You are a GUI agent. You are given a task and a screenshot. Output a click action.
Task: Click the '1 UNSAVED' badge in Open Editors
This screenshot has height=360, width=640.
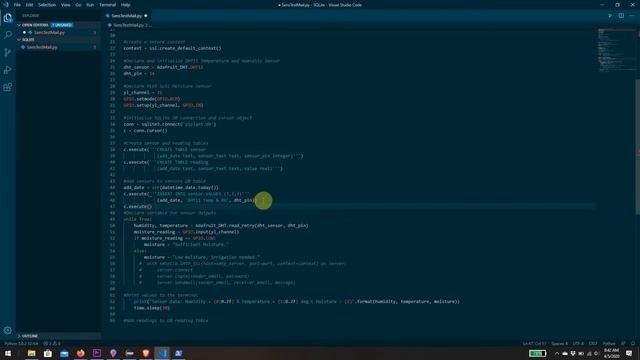pos(62,25)
